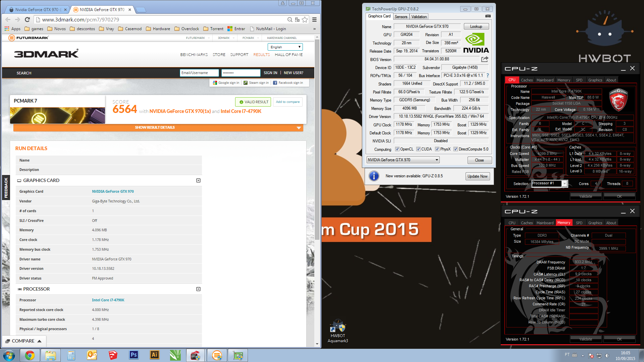
Task: Open the HWBOT Aquamark3 desktop shortcut
Action: [338, 331]
